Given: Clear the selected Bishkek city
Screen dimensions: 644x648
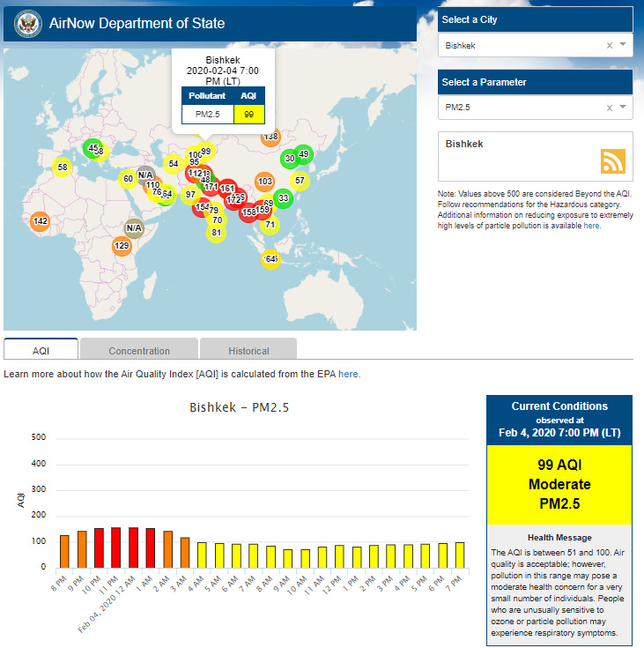Looking at the screenshot, I should click(x=609, y=45).
